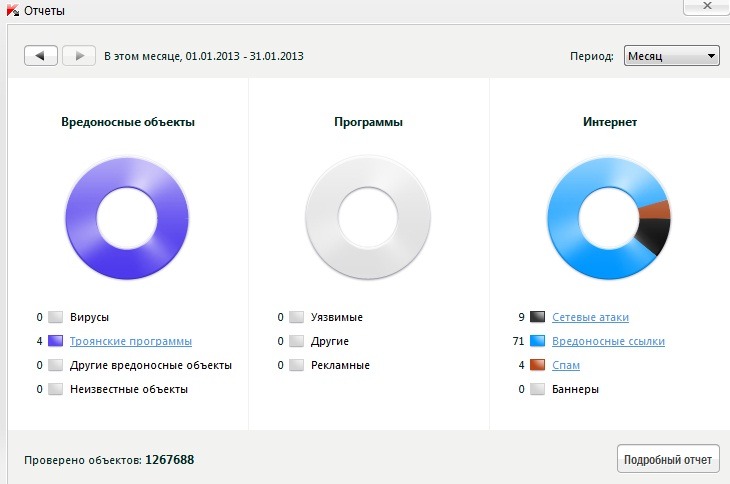The width and height of the screenshot is (730, 484).
Task: Open Вредоносные ссылки report link
Action: click(608, 341)
